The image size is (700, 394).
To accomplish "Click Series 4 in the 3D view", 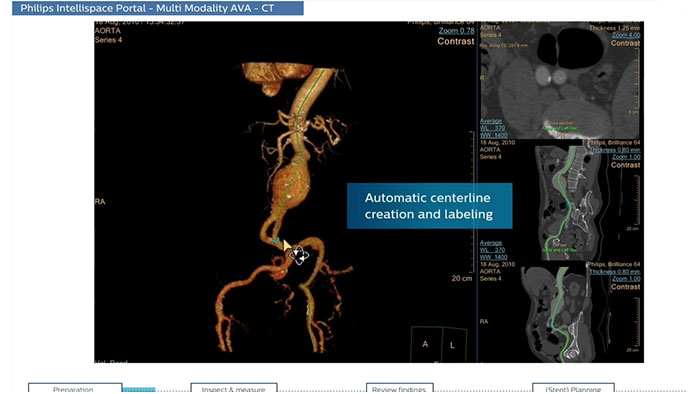I will pos(108,40).
